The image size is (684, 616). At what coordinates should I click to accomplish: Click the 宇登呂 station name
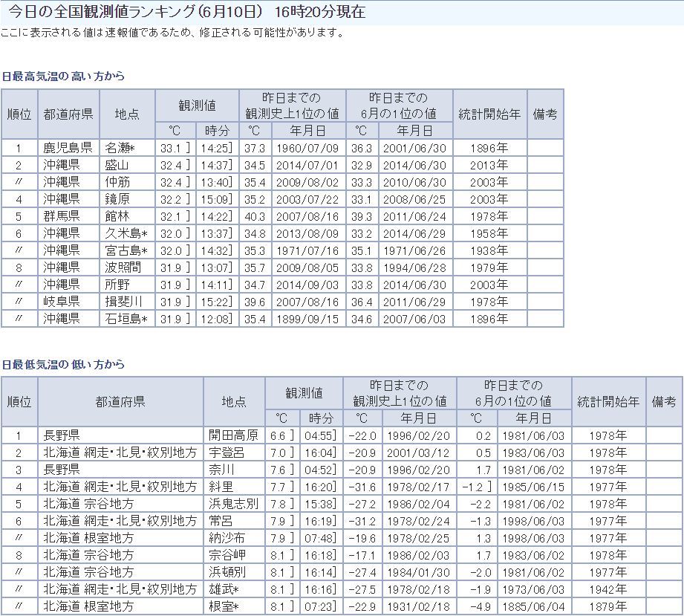[x=225, y=453]
